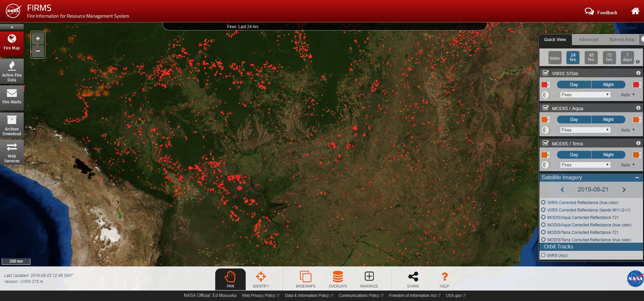
Task: Click the home icon in the header
Action: pyautogui.click(x=635, y=11)
